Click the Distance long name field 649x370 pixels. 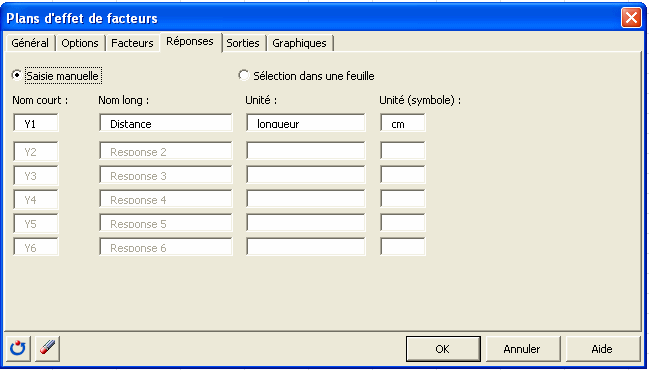tap(166, 123)
